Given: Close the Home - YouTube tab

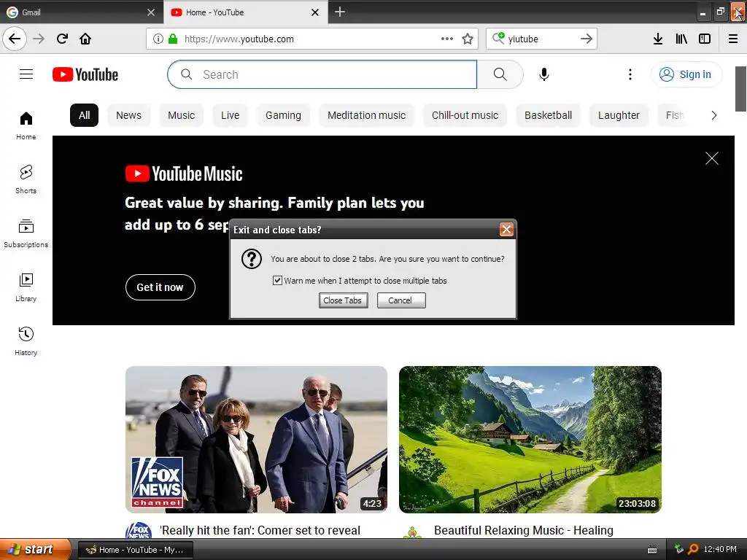Looking at the screenshot, I should [315, 12].
